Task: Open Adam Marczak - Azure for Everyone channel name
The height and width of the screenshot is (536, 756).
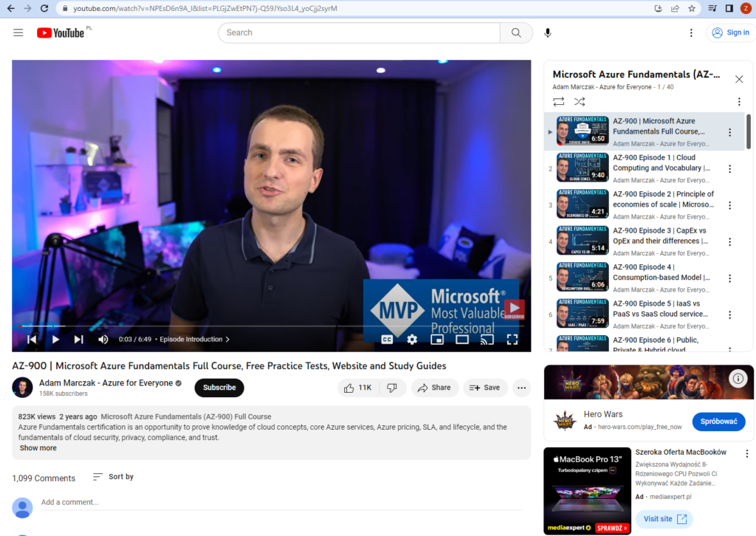Action: (x=106, y=382)
